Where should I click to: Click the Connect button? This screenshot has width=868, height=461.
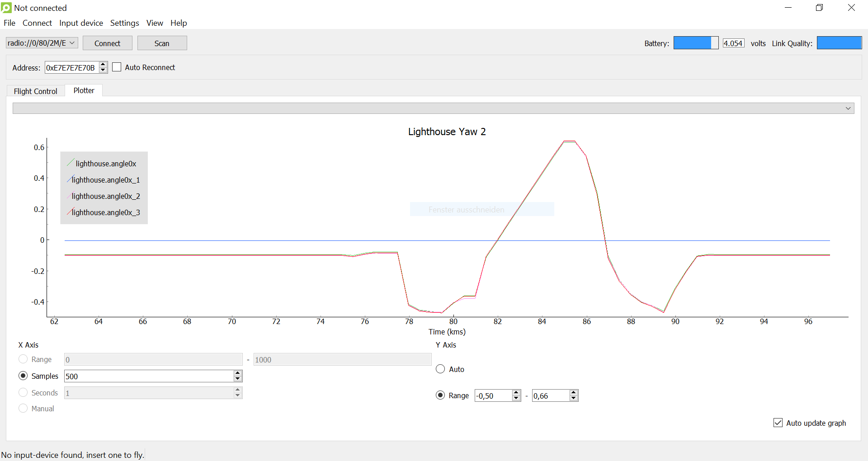(107, 43)
